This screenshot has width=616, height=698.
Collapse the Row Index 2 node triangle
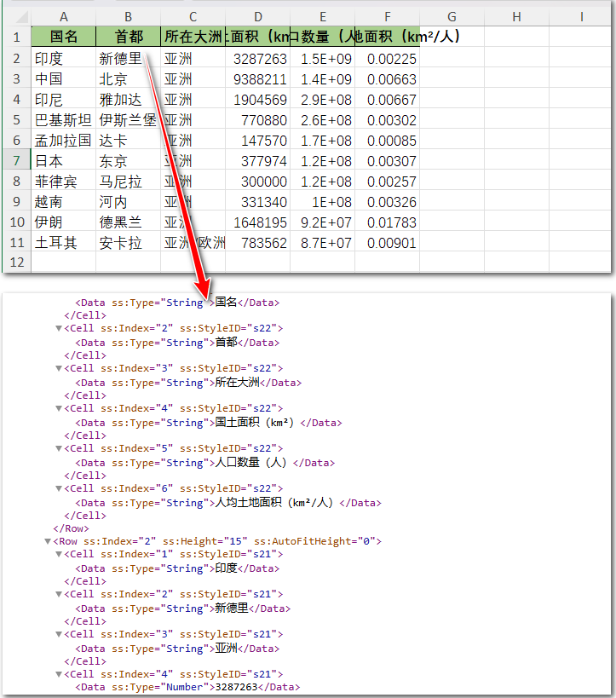(x=47, y=542)
